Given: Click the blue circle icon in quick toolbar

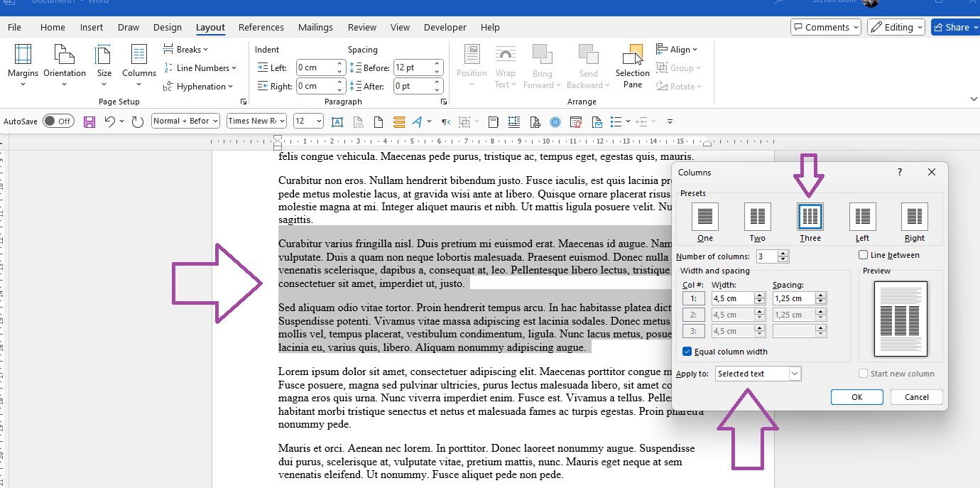Looking at the screenshot, I should (555, 121).
